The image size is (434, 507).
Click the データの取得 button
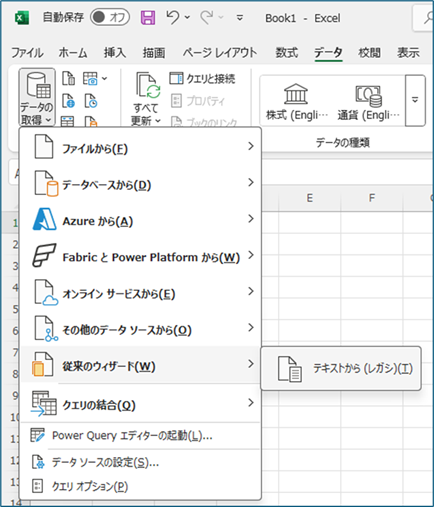tap(37, 97)
